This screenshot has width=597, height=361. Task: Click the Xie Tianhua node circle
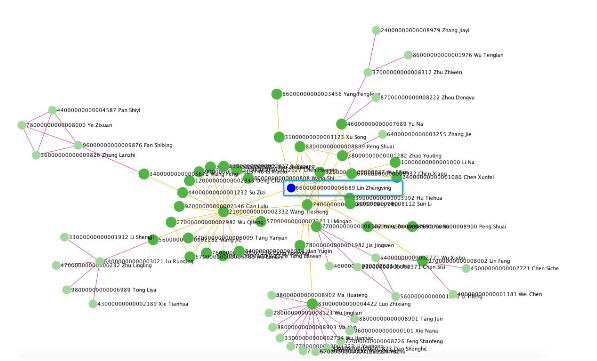(x=93, y=304)
